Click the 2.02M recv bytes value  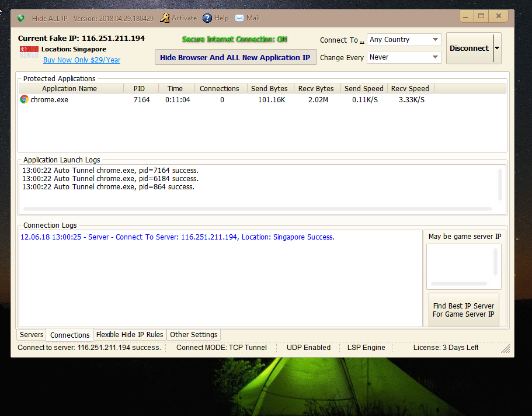click(318, 99)
